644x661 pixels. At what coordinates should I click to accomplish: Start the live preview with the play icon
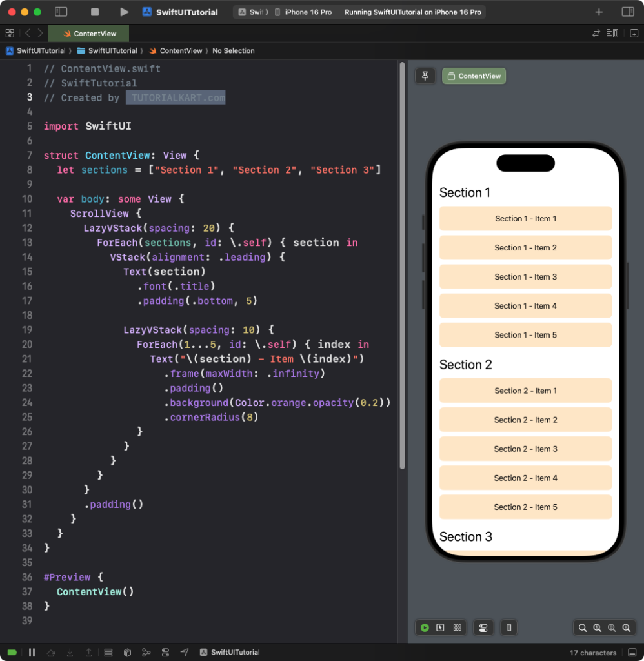click(x=425, y=627)
